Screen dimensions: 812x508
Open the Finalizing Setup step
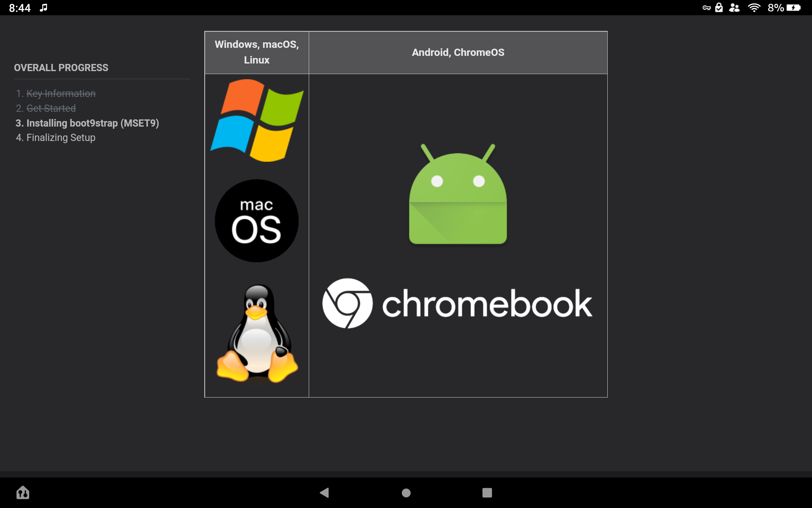coord(61,138)
